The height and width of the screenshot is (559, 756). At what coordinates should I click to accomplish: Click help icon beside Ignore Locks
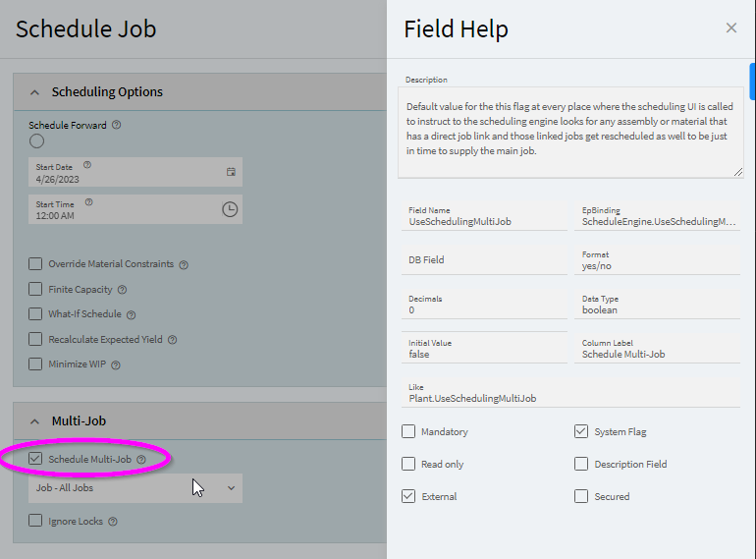[113, 522]
